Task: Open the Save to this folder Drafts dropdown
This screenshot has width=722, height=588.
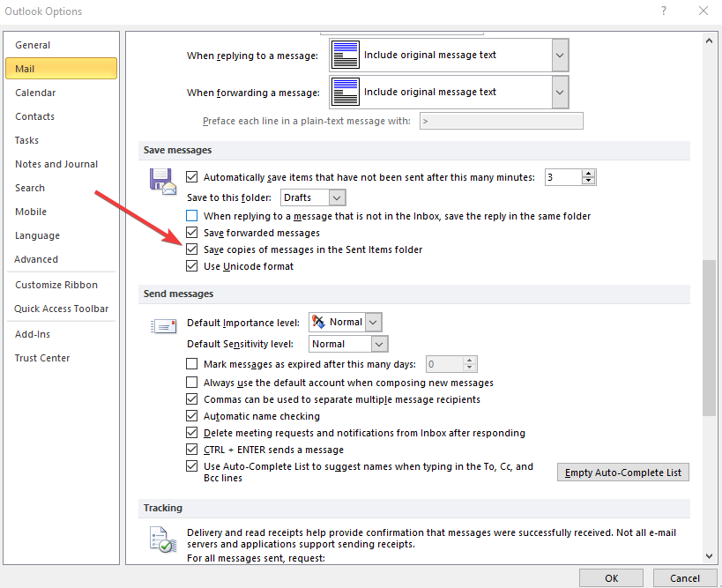Action: click(x=337, y=197)
